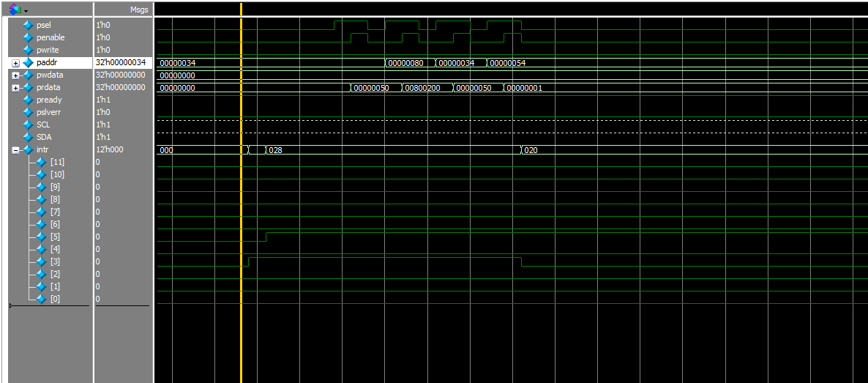Select the intr bit [3] icon

tap(41, 261)
